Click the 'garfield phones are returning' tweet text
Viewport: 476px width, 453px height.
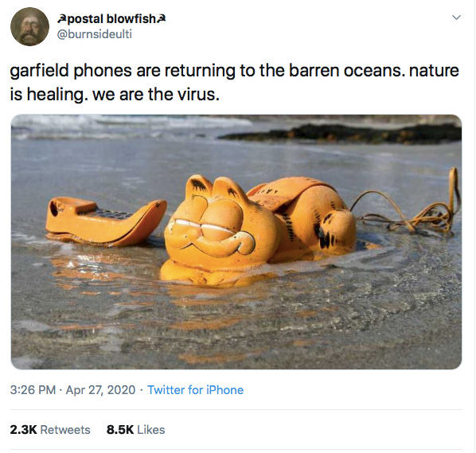[x=234, y=82]
